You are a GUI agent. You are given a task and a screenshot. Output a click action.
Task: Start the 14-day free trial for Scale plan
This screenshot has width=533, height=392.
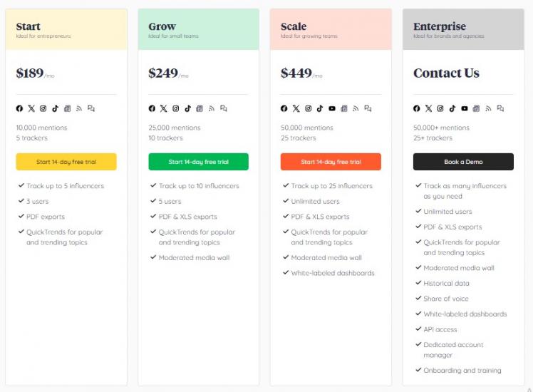(331, 162)
